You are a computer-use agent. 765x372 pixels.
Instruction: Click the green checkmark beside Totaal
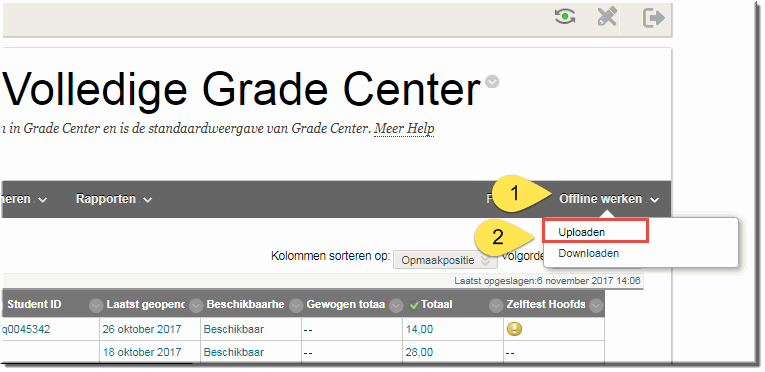[x=414, y=305]
